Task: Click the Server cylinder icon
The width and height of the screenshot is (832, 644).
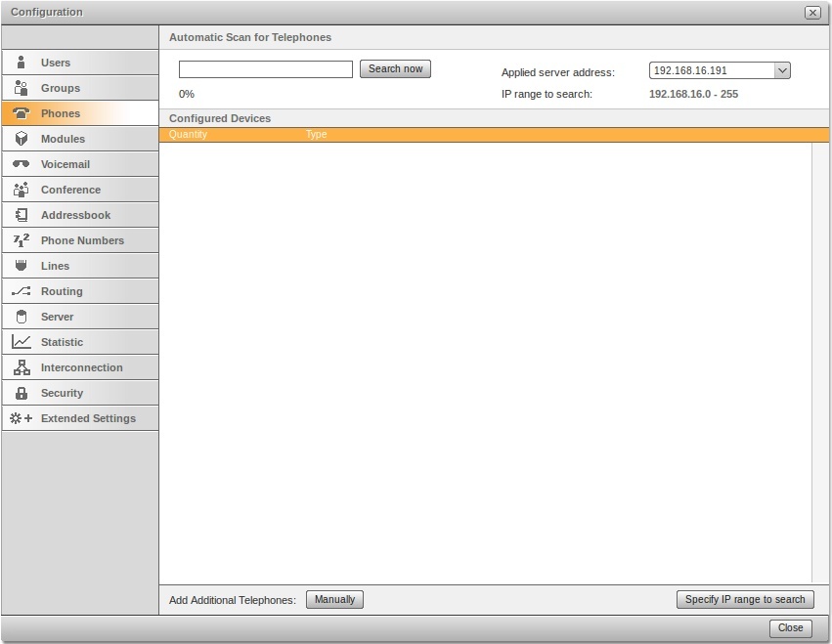Action: pyautogui.click(x=22, y=317)
